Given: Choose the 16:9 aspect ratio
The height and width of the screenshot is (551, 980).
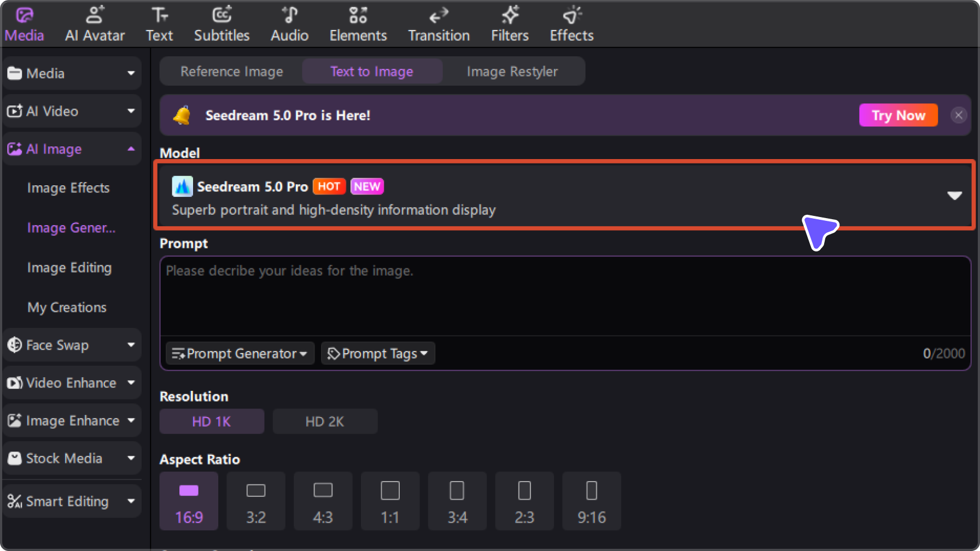Looking at the screenshot, I should pyautogui.click(x=189, y=501).
